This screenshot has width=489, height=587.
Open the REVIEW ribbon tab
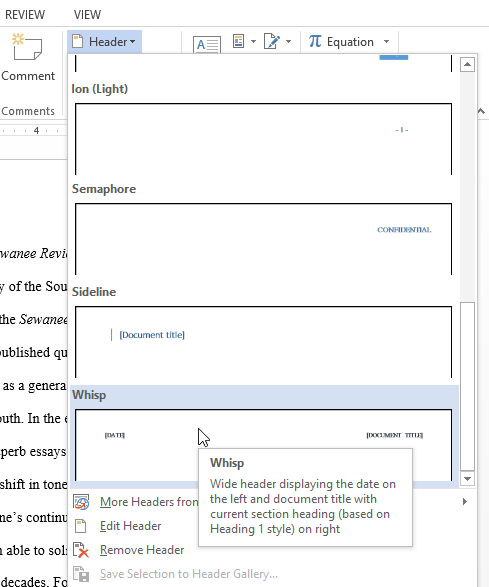[25, 15]
